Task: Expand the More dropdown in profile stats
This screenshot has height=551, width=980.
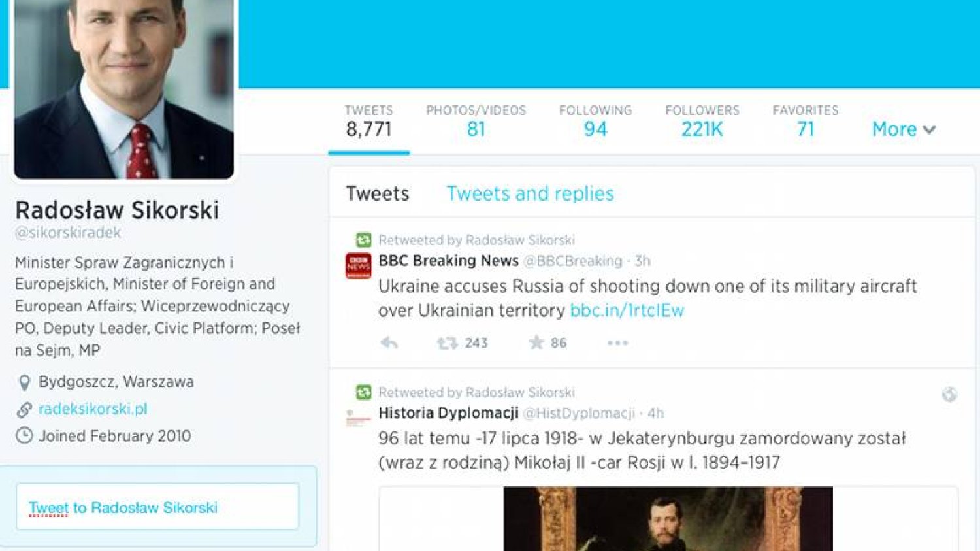Action: (x=904, y=129)
